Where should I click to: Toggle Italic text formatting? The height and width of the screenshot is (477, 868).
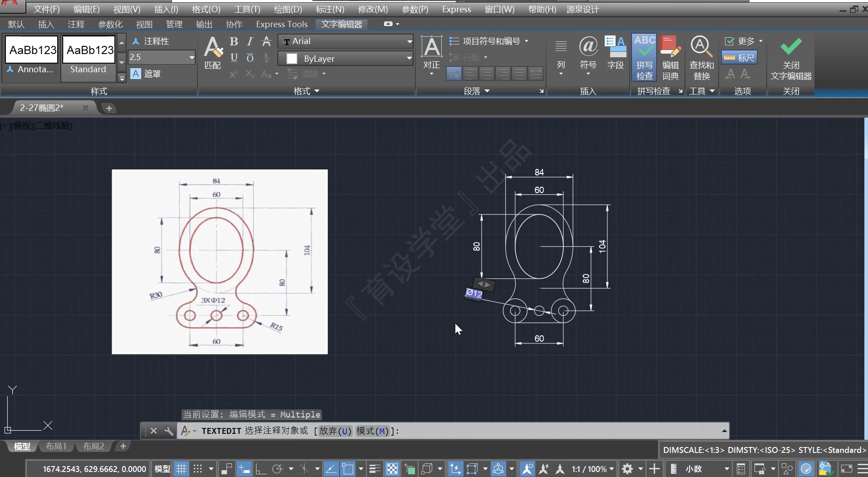point(250,41)
